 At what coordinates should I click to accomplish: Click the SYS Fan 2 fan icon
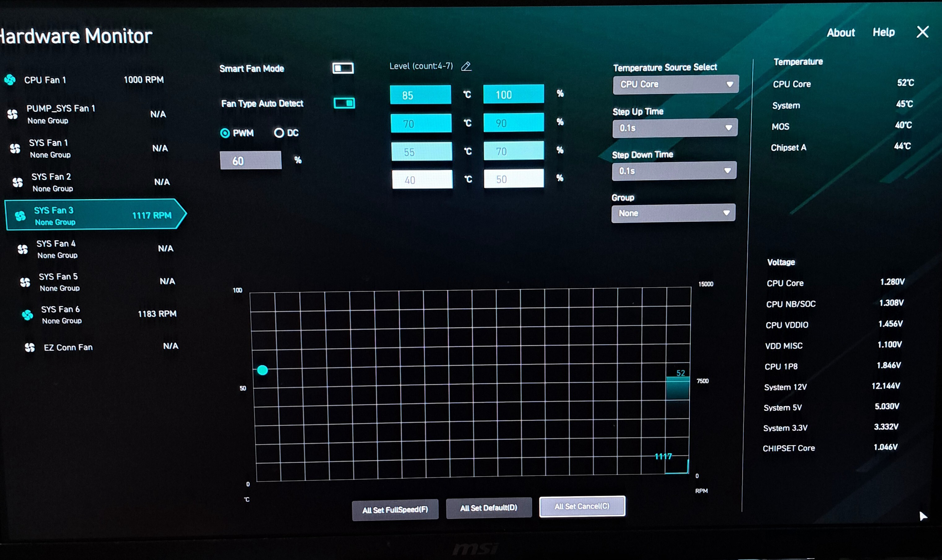click(18, 182)
